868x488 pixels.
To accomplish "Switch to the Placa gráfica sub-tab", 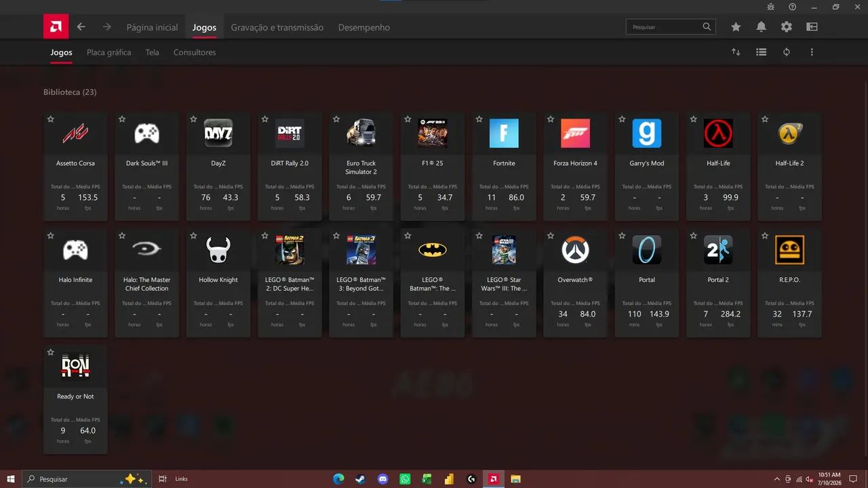I will [x=109, y=52].
